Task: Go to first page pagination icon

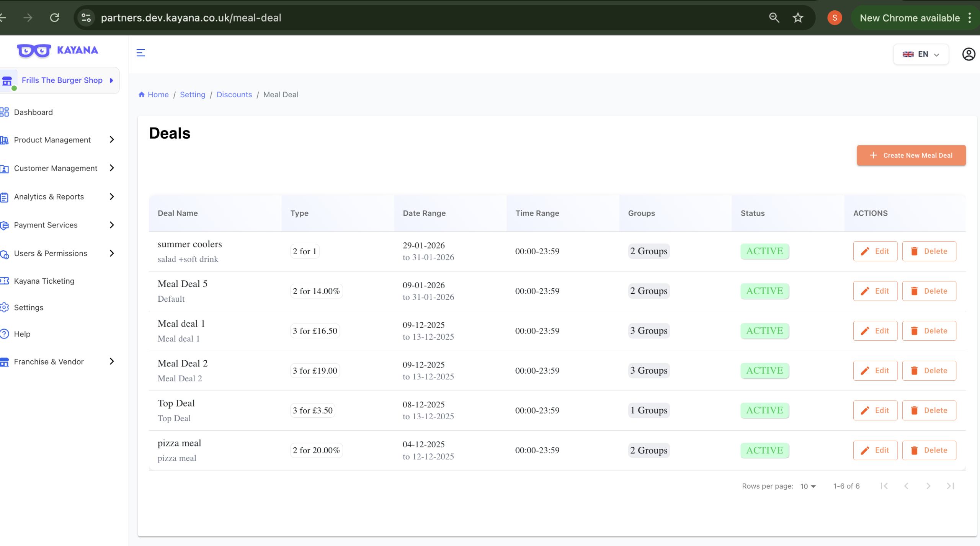Action: 884,486
